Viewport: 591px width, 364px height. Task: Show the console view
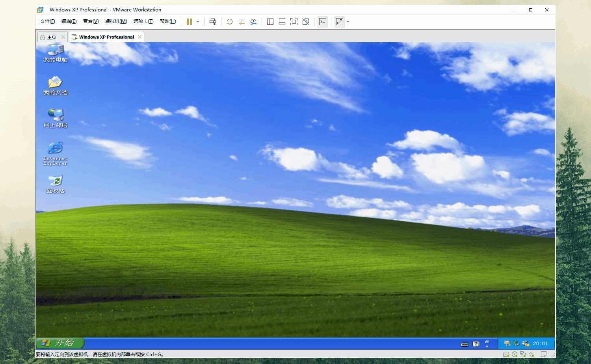pyautogui.click(x=323, y=22)
